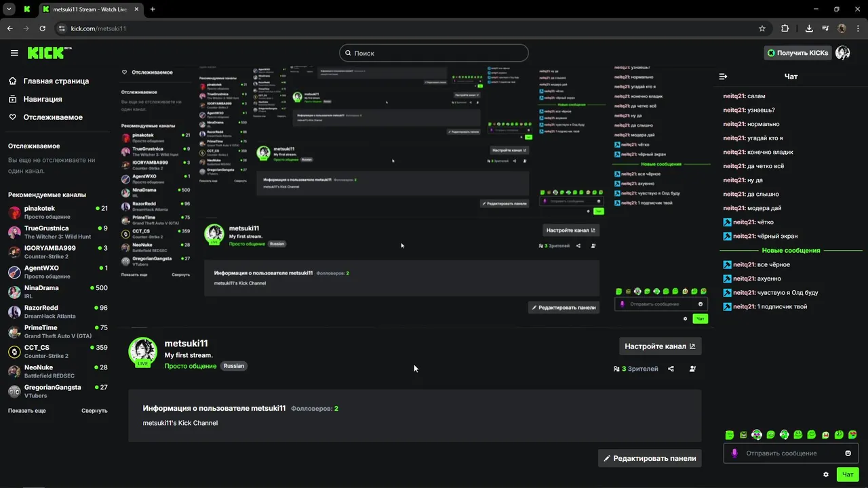The width and height of the screenshot is (868, 488).
Task: Click the Получить KICKs button
Action: click(x=797, y=53)
